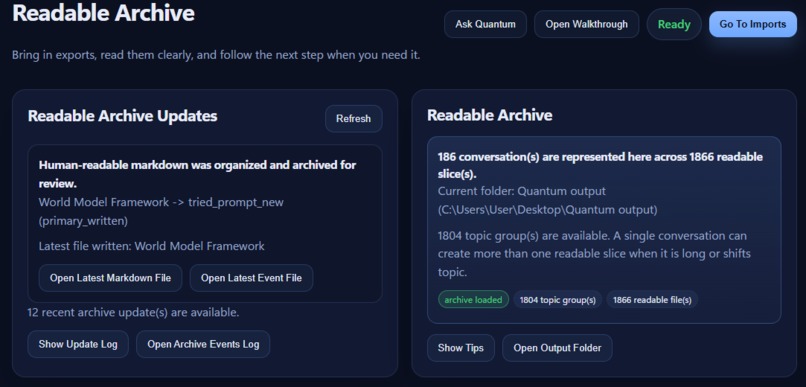Click the 1866 readable file(s) badge

tap(652, 300)
